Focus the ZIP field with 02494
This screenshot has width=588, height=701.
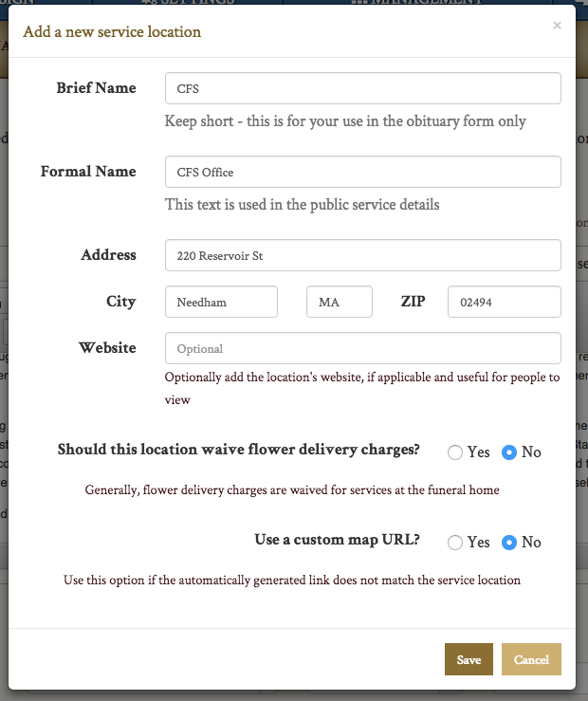click(504, 303)
